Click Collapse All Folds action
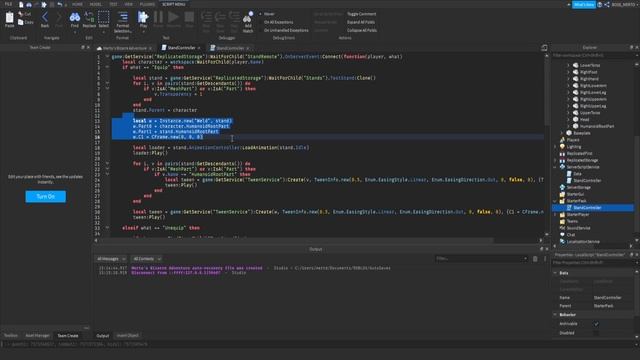Screen dimensions: 640x360 (x=362, y=30)
